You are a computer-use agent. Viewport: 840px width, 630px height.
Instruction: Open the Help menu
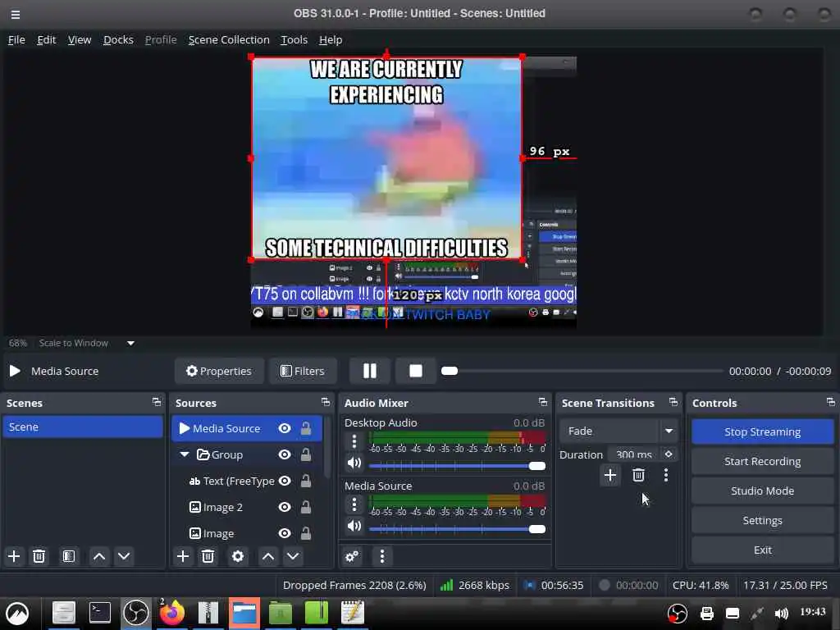click(331, 39)
